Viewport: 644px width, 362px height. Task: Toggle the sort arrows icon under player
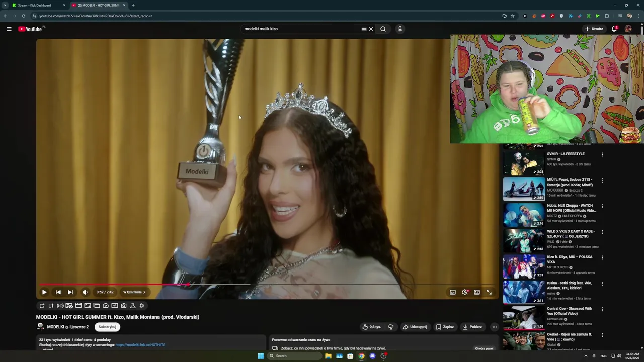pyautogui.click(x=51, y=306)
